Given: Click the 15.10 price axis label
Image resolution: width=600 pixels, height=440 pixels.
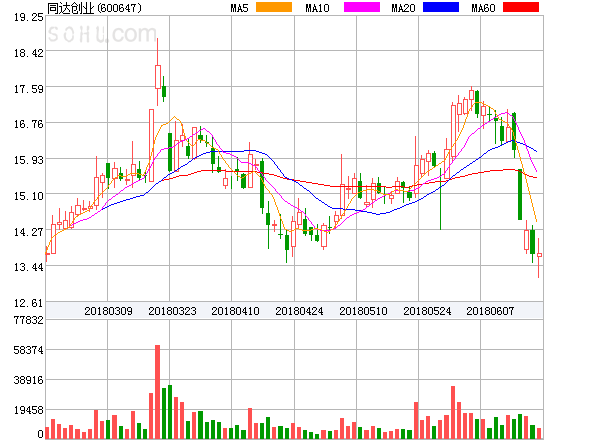Looking at the screenshot, I should point(22,196).
